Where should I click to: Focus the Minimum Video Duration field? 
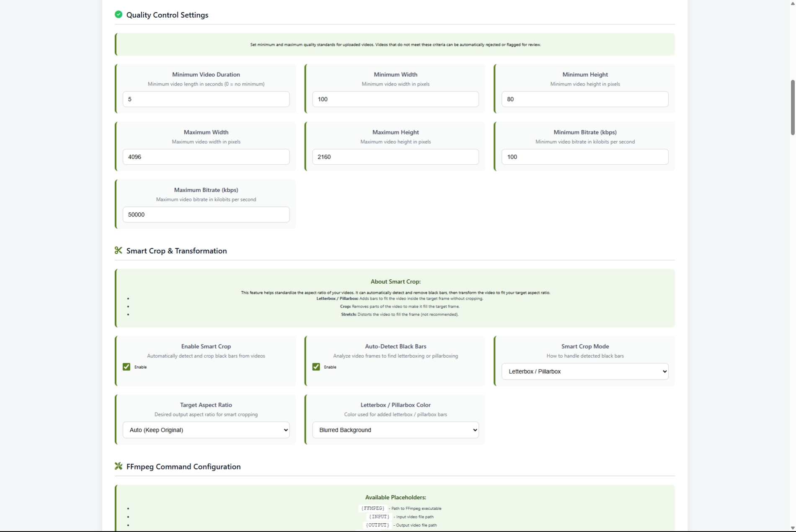click(x=206, y=99)
